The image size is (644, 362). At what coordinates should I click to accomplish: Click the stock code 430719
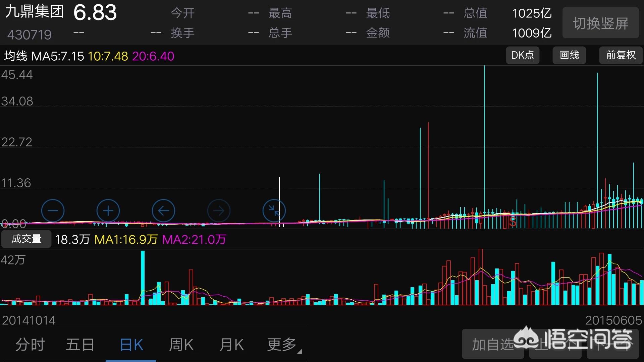click(x=30, y=35)
